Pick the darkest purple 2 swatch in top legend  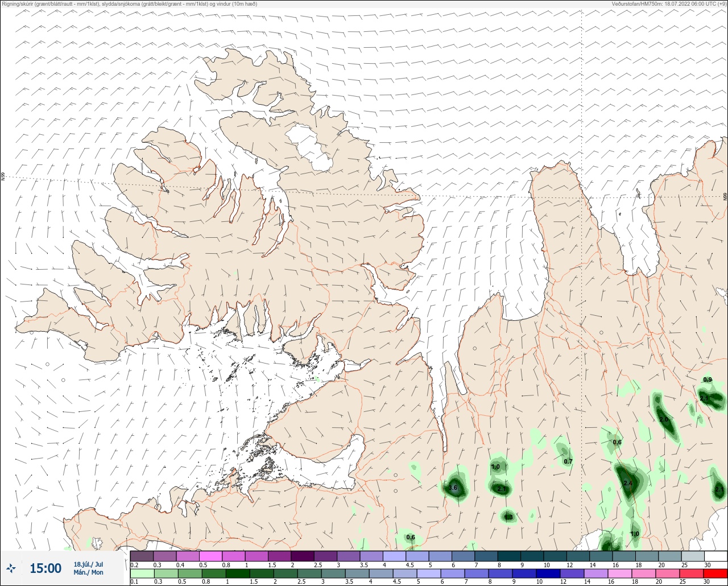click(302, 556)
